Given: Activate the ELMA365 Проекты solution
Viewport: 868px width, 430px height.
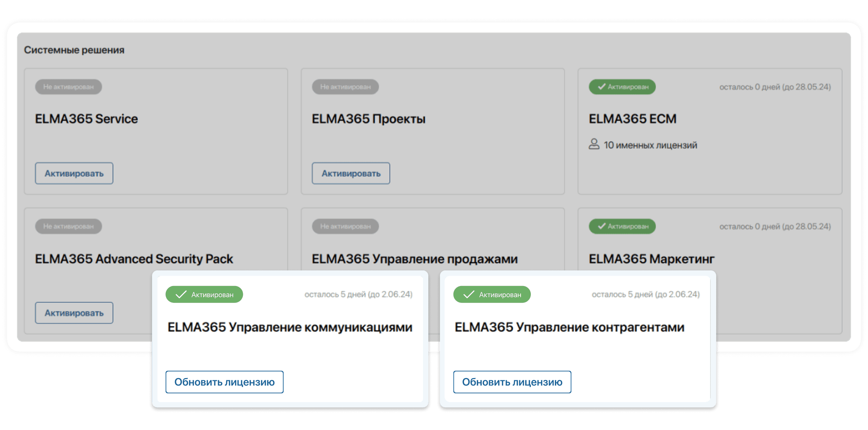Looking at the screenshot, I should click(351, 173).
